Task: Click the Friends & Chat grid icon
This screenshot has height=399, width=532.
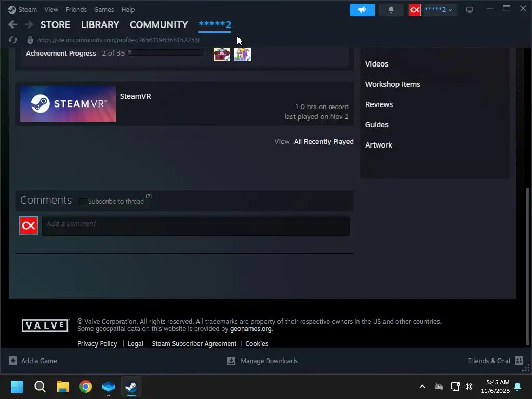Action: pos(519,361)
